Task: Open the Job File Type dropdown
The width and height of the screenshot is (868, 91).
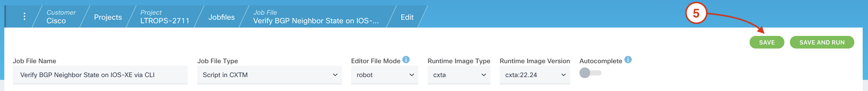Action: click(269, 75)
